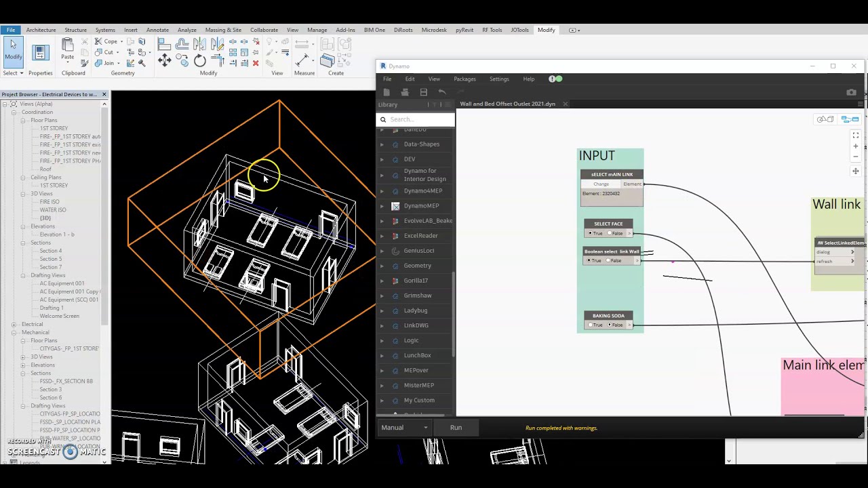Switch to Dynamo 3D background preview view
Image resolution: width=868 pixels, height=488 pixels.
(x=825, y=119)
